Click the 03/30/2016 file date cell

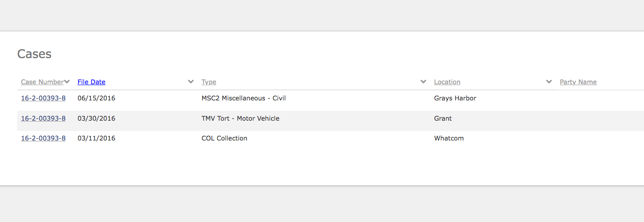[96, 118]
